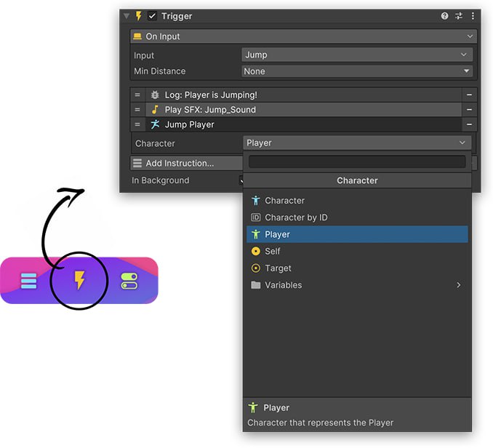This screenshot has width=493, height=448.
Task: Select Character by ID from the list
Action: tap(296, 217)
